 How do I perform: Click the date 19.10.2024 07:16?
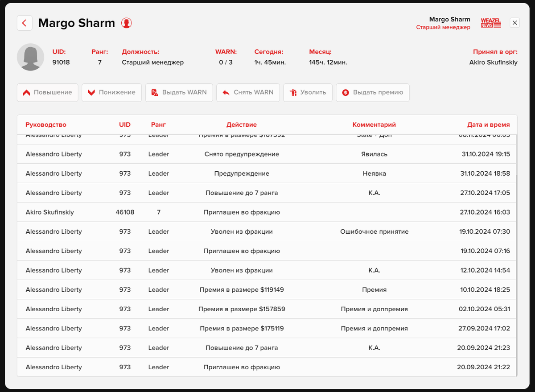point(485,251)
